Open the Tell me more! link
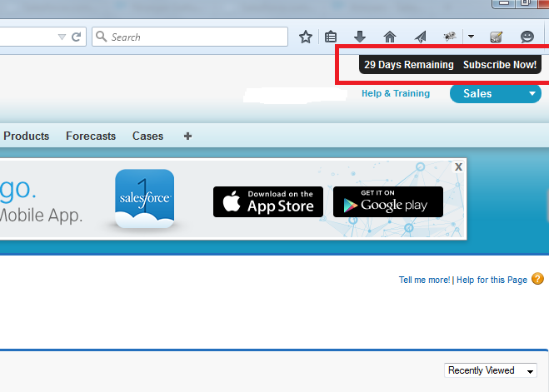549x392 pixels. point(424,280)
